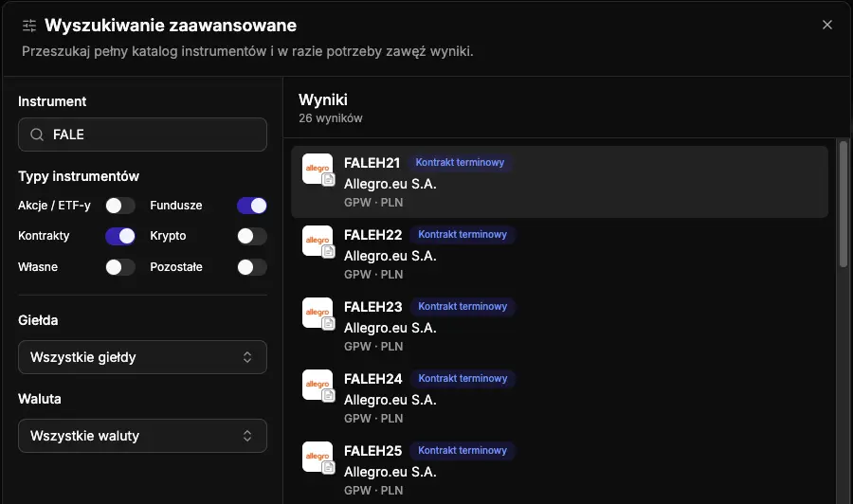The image size is (853, 504).
Task: Click the Allegro logo of FALEH24
Action: [x=318, y=385]
